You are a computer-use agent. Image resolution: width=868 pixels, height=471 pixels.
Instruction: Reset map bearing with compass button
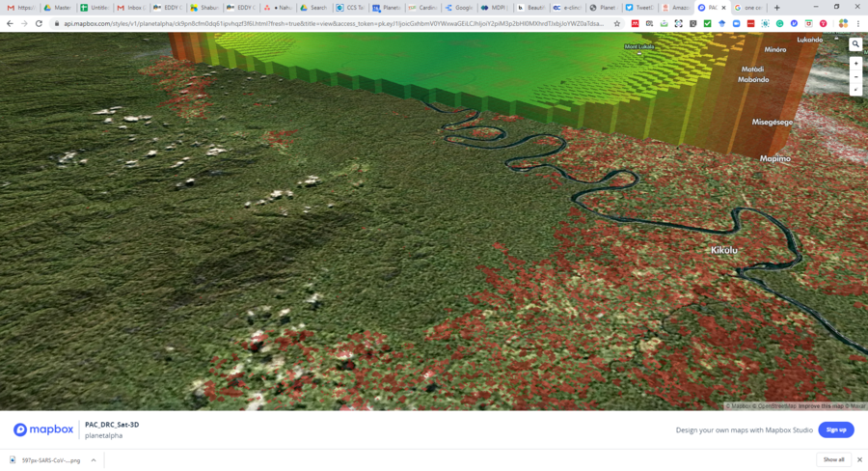tap(855, 89)
